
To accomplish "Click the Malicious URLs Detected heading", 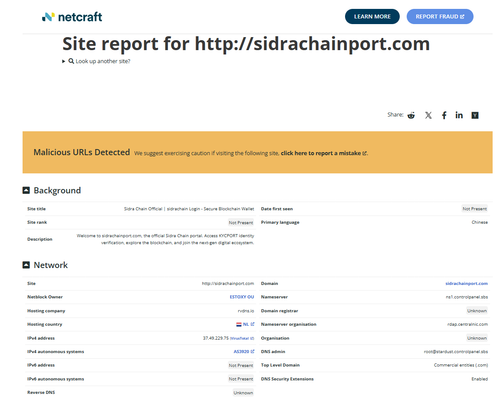I will coord(82,152).
